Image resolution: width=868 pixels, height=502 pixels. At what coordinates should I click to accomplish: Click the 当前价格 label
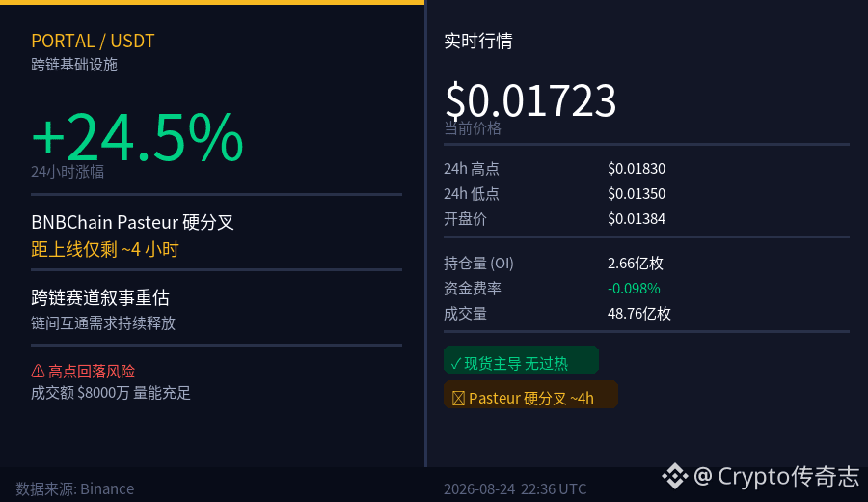coord(473,128)
